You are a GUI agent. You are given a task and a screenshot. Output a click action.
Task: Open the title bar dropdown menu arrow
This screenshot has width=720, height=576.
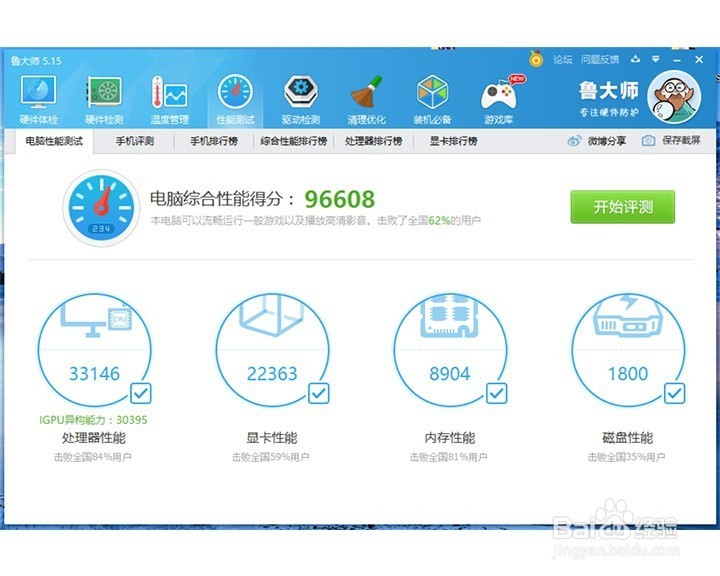click(656, 59)
